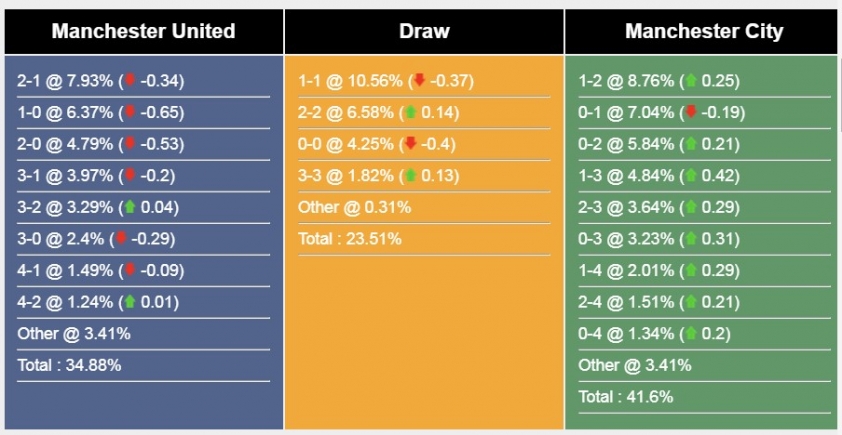Click the green up arrow beside 3-2 score
842x435 pixels.
pos(129,208)
